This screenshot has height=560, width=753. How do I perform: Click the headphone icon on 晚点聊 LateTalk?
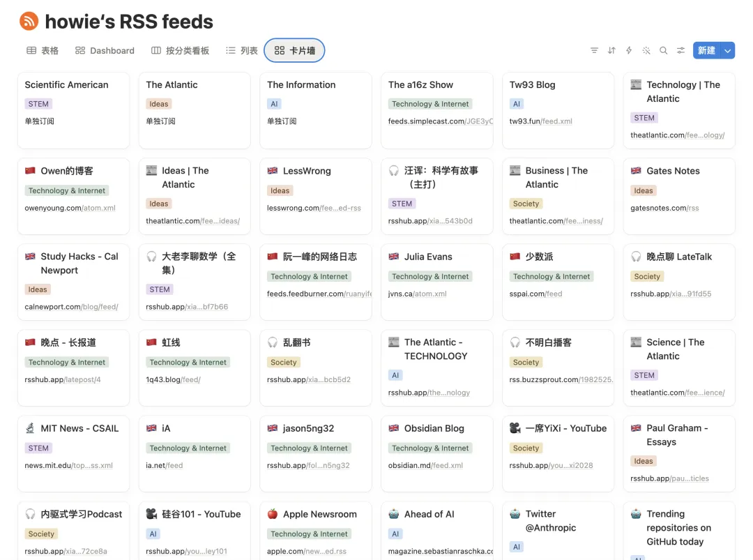pyautogui.click(x=636, y=257)
